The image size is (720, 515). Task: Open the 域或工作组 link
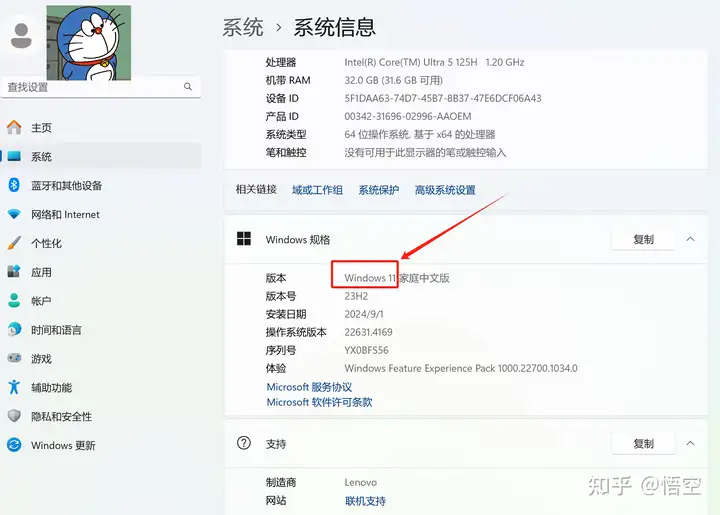click(x=317, y=190)
